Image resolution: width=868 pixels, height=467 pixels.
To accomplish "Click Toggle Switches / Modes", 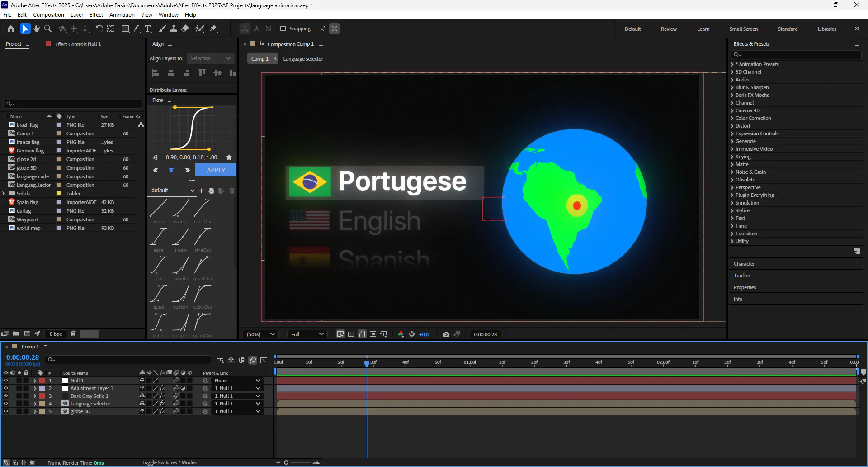I will point(169,462).
